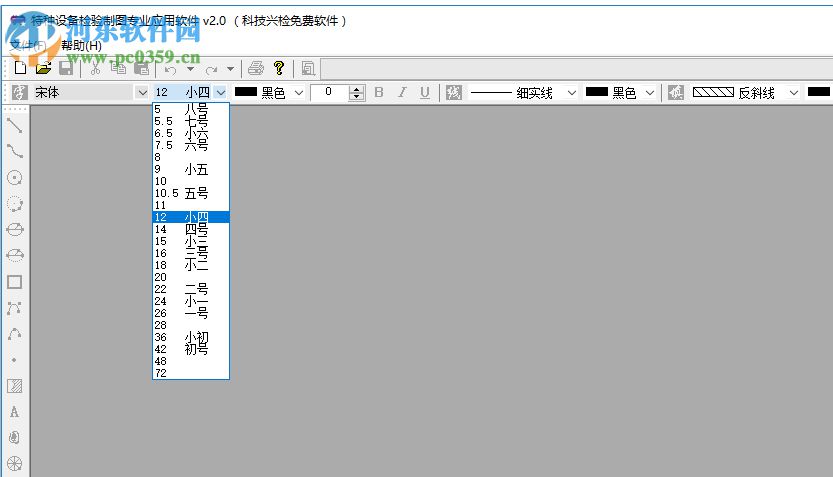Undo the last action
The width and height of the screenshot is (833, 477).
(x=170, y=70)
